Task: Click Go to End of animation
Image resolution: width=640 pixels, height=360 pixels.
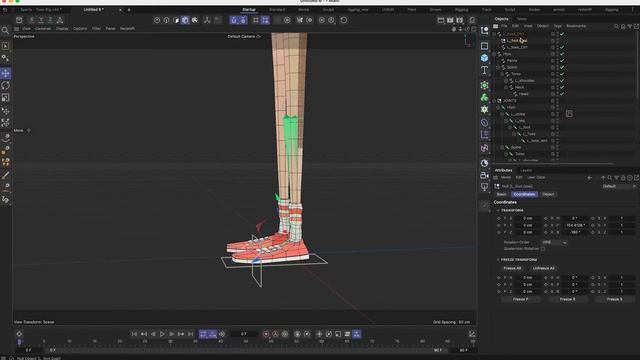Action: coord(191,334)
